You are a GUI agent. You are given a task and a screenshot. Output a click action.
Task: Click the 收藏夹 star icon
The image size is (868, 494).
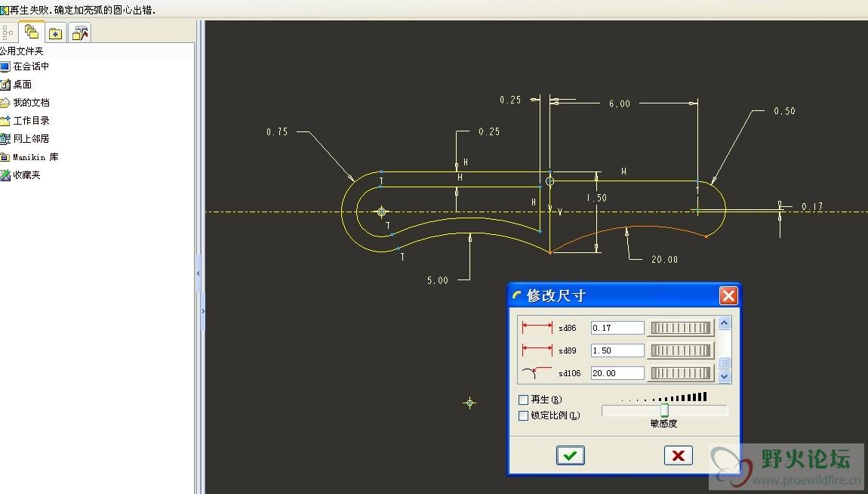(5, 175)
